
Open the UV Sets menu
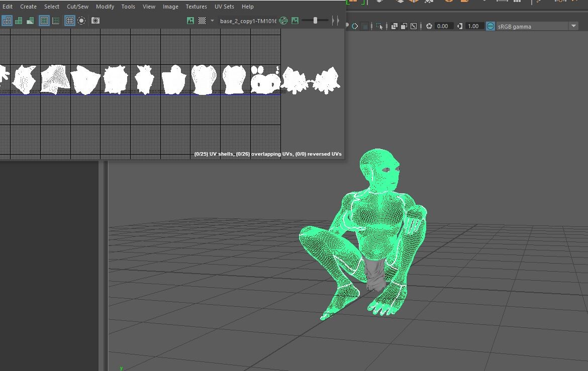pos(224,7)
